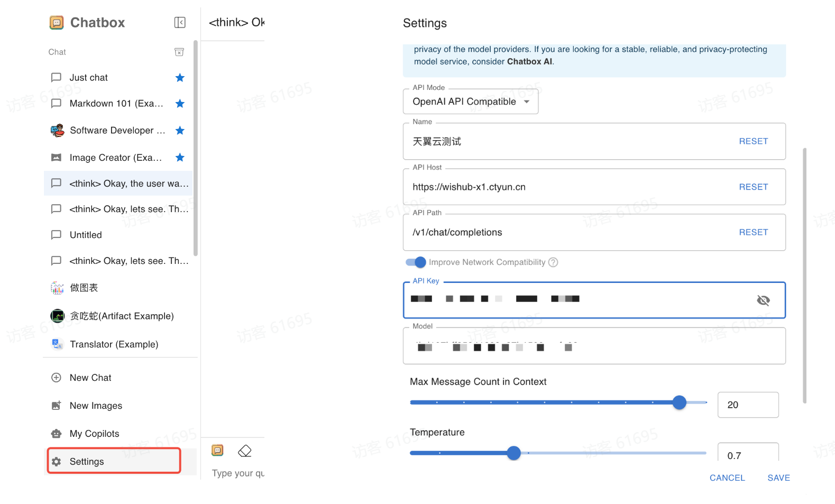Toggle the star on Markdown 101
Screen dimensions: 835x504
click(180, 104)
